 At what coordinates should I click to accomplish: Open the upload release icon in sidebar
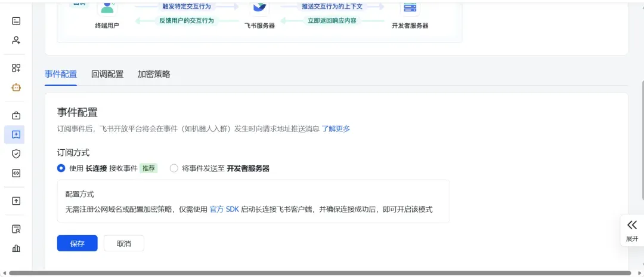click(x=16, y=201)
